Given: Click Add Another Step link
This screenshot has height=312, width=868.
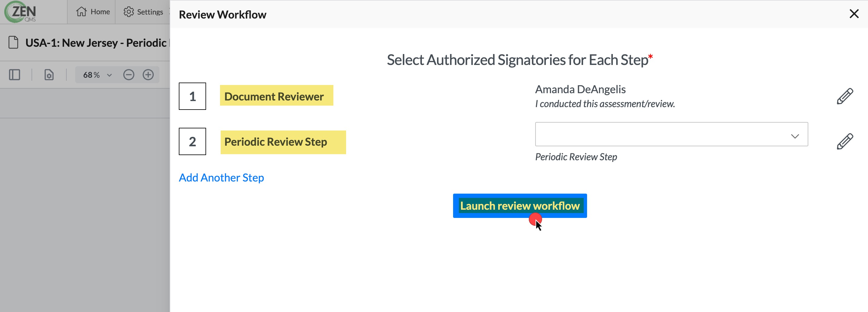Looking at the screenshot, I should (221, 178).
